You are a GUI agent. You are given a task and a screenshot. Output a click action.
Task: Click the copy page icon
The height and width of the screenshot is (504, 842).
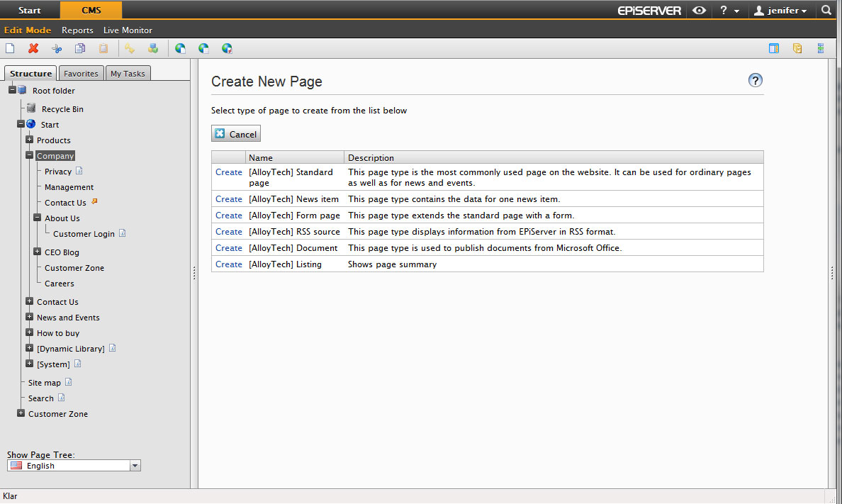point(80,49)
